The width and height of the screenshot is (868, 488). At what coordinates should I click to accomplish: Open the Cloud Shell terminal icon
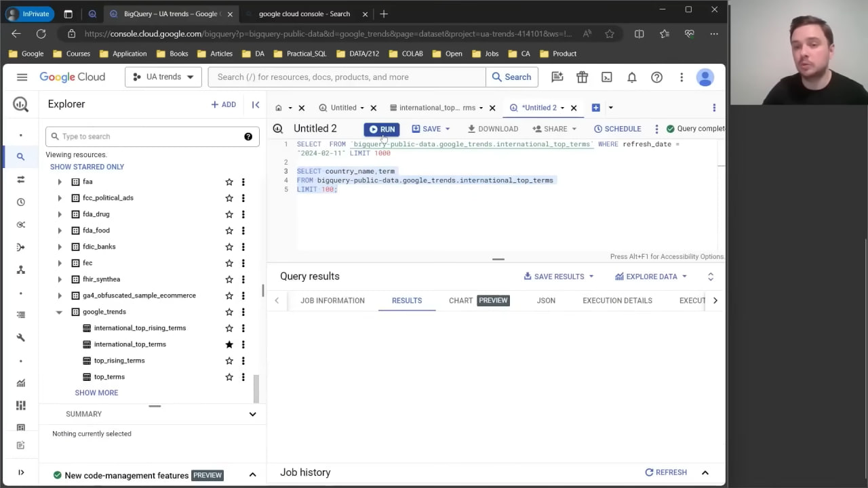pos(607,77)
